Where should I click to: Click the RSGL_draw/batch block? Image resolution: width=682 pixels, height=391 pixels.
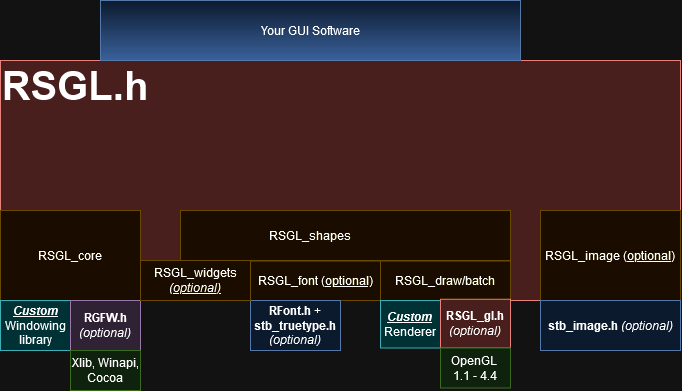pos(445,281)
